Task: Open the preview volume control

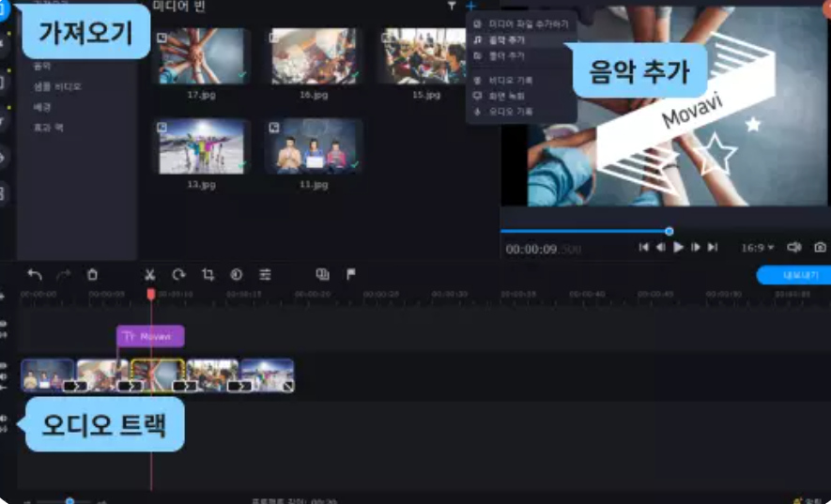Action: pyautogui.click(x=793, y=247)
